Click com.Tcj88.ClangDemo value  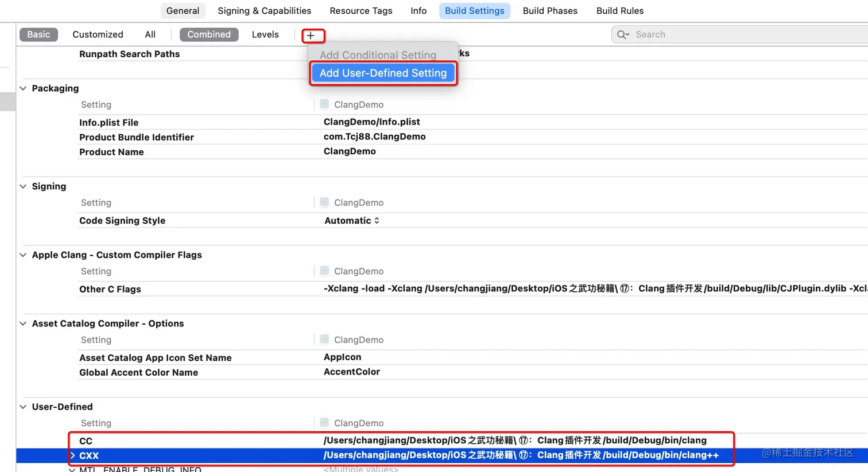374,136
